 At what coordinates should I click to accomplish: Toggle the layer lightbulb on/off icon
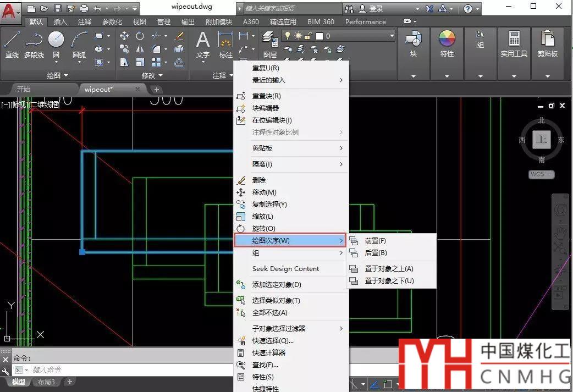[x=287, y=36]
